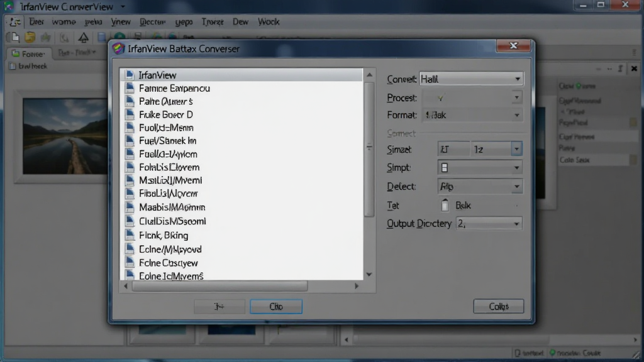Open the ynew menu

121,22
